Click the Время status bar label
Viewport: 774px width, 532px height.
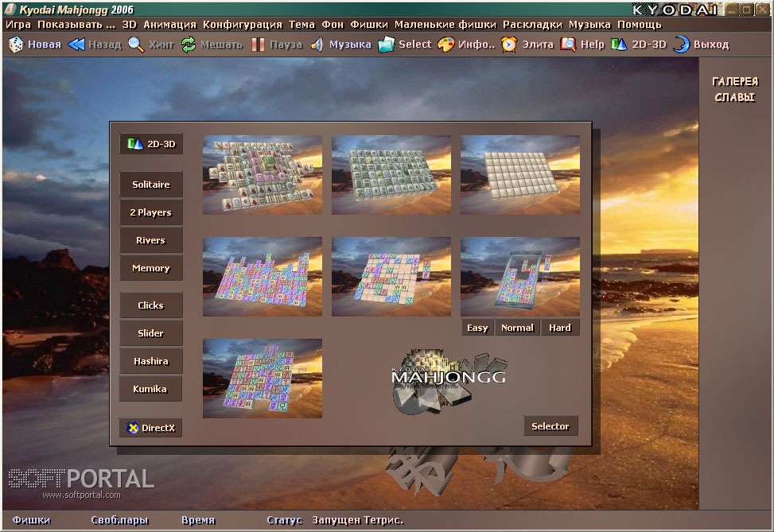pos(198,520)
